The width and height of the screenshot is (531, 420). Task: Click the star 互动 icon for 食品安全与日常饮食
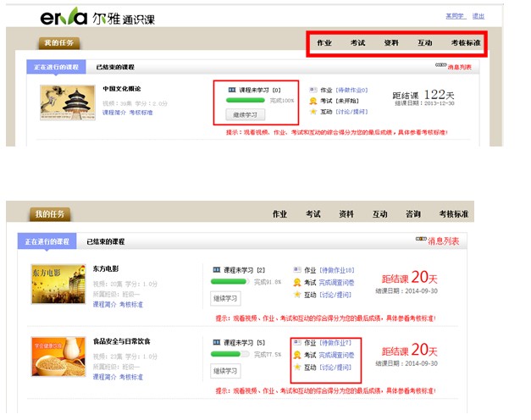click(x=297, y=367)
